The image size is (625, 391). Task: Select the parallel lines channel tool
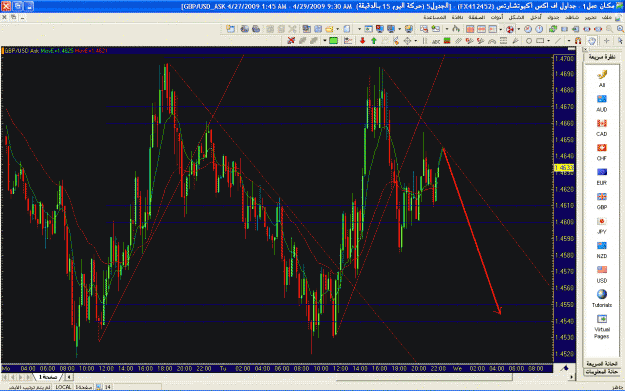pos(458,41)
